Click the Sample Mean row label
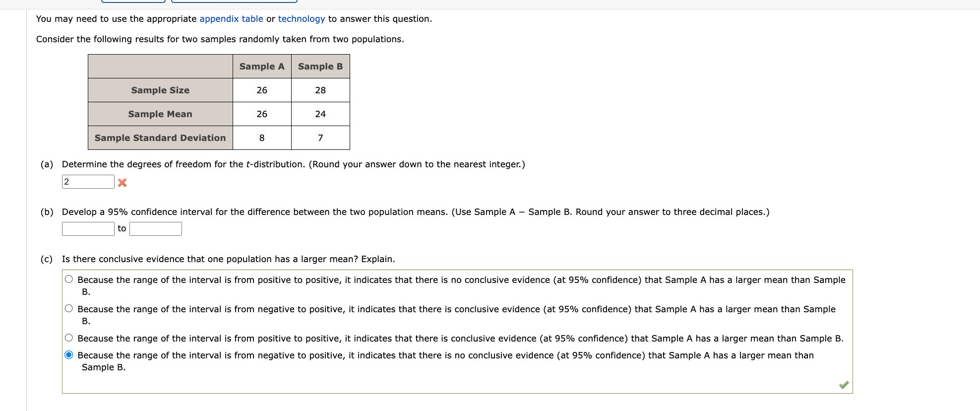Image resolution: width=980 pixels, height=411 pixels. (x=160, y=114)
